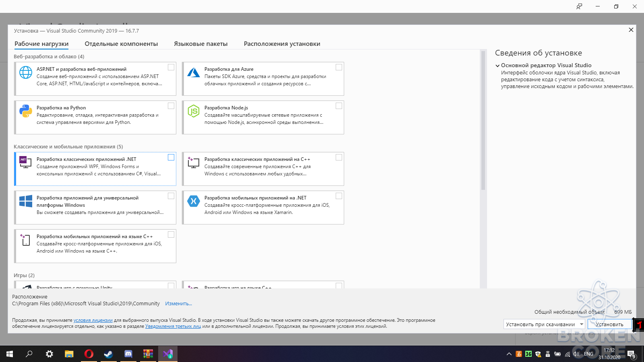Click the Изменить location link
The image size is (644, 362).
point(178,304)
